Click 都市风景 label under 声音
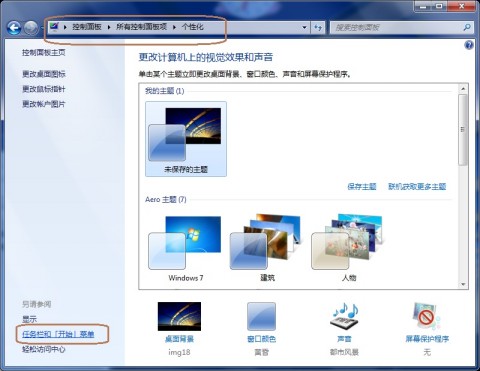The image size is (480, 371). tap(344, 352)
